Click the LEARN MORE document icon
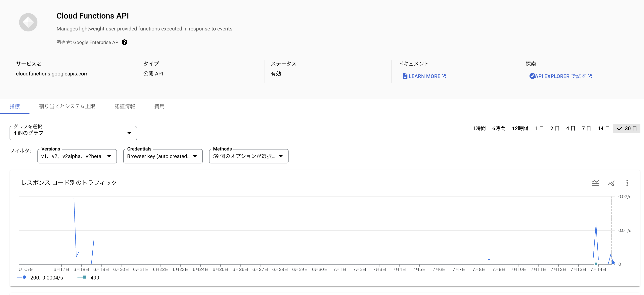Viewport: 644px width, 295px height. (x=405, y=76)
